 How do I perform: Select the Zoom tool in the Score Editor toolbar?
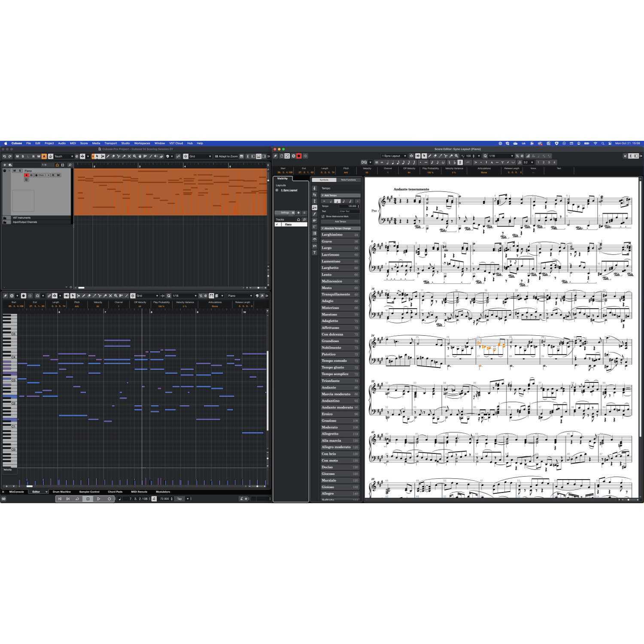pos(456,157)
